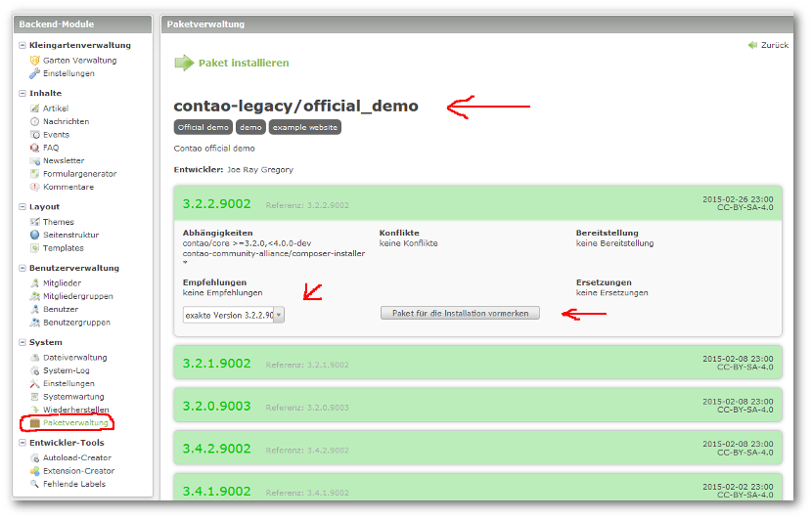Click the Paket installieren heading link

pos(244,64)
